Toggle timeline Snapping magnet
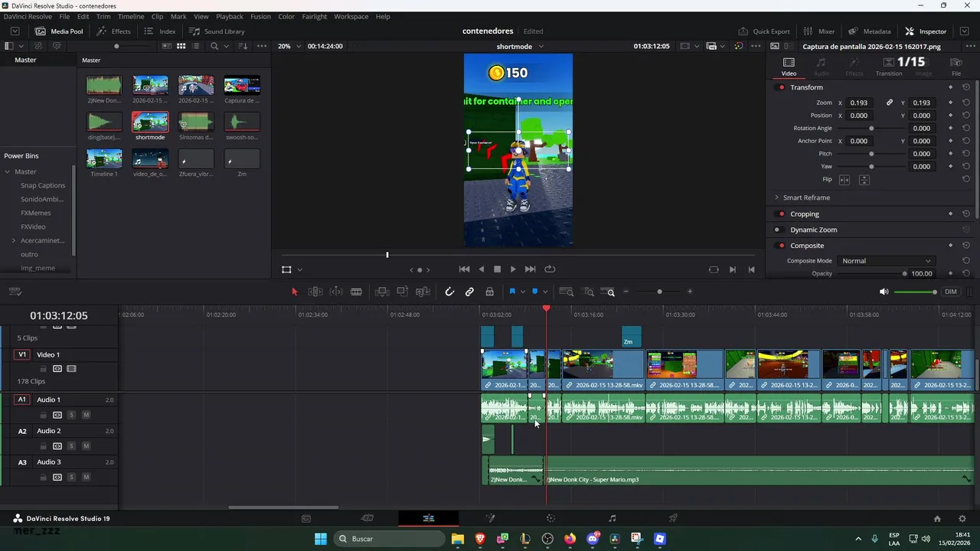 click(449, 292)
